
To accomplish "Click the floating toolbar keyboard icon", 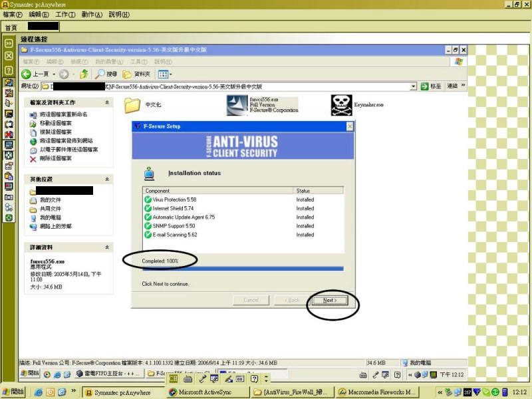I will pyautogui.click(x=188, y=378).
